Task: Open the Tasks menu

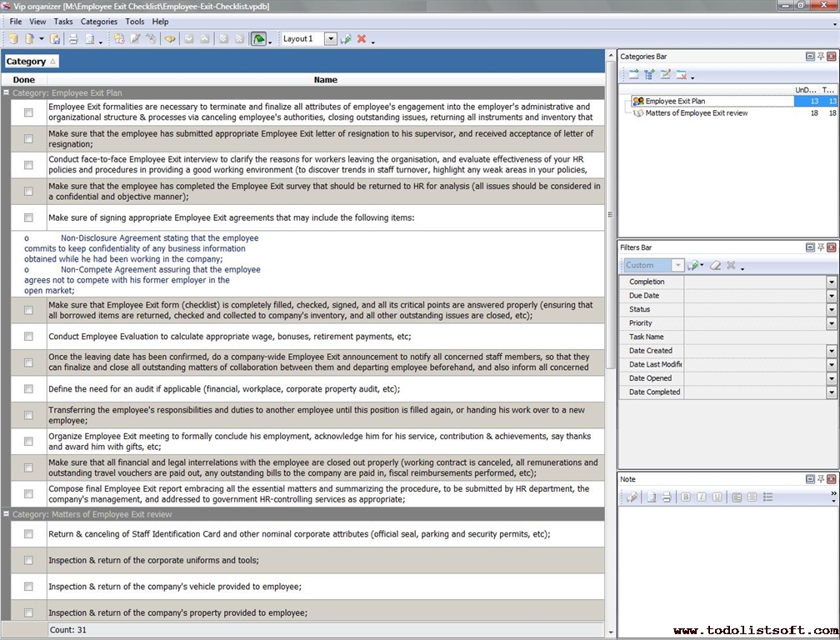Action: (63, 22)
